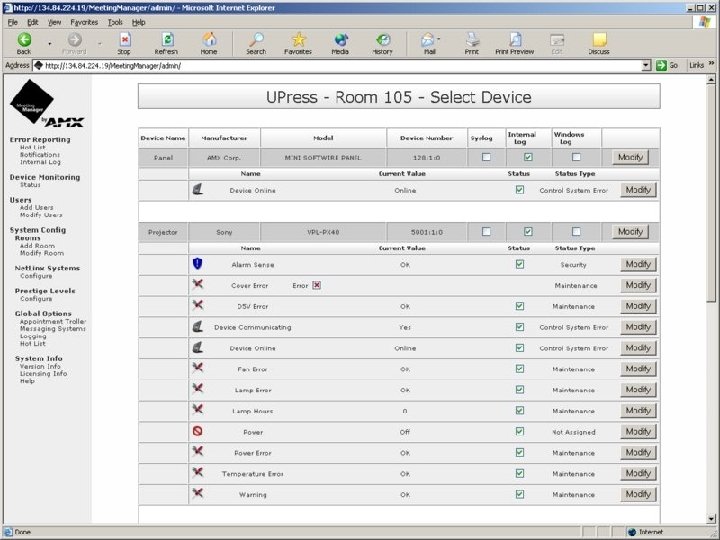The width and height of the screenshot is (720, 540).
Task: Click the Discuss toolbar icon
Action: (x=599, y=44)
